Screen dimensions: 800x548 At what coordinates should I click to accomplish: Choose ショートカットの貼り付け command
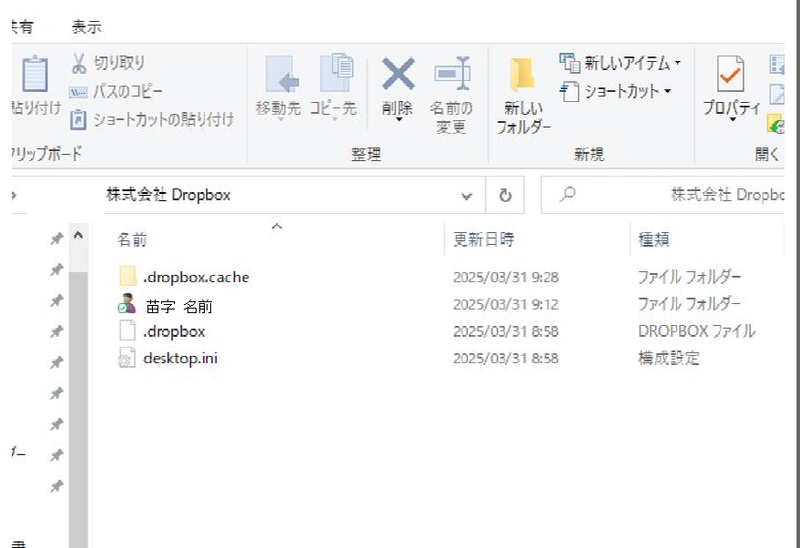click(152, 120)
